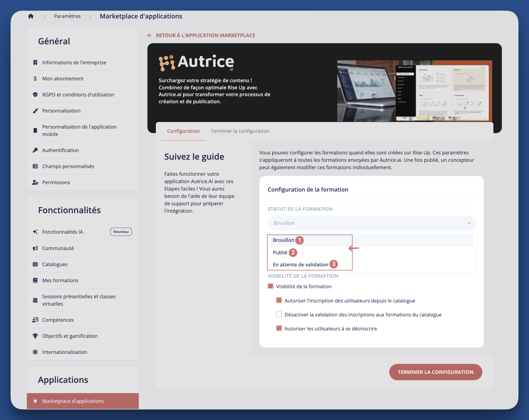Image resolution: width=529 pixels, height=420 pixels.
Task: Collapse the Statut de la formation dropdown
Action: point(469,223)
